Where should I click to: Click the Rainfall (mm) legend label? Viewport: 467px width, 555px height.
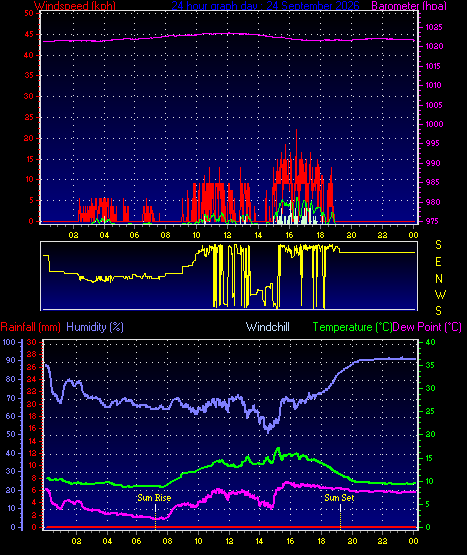click(30, 327)
